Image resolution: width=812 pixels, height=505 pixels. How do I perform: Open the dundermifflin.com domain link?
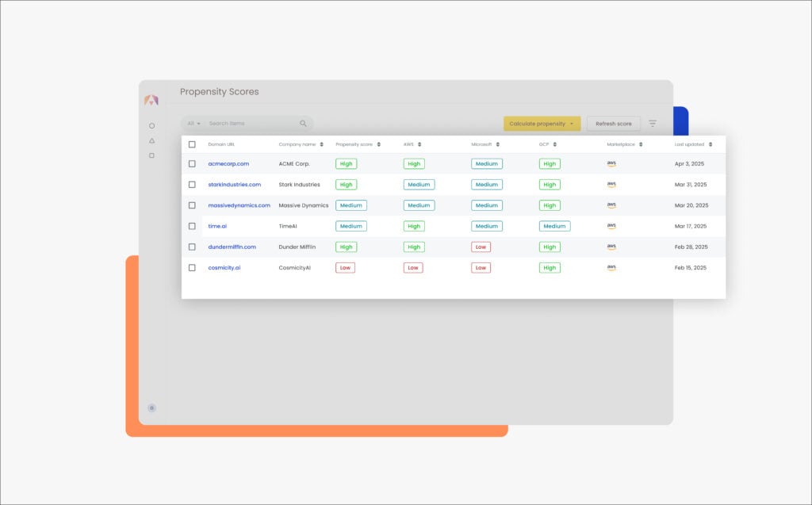coord(232,247)
